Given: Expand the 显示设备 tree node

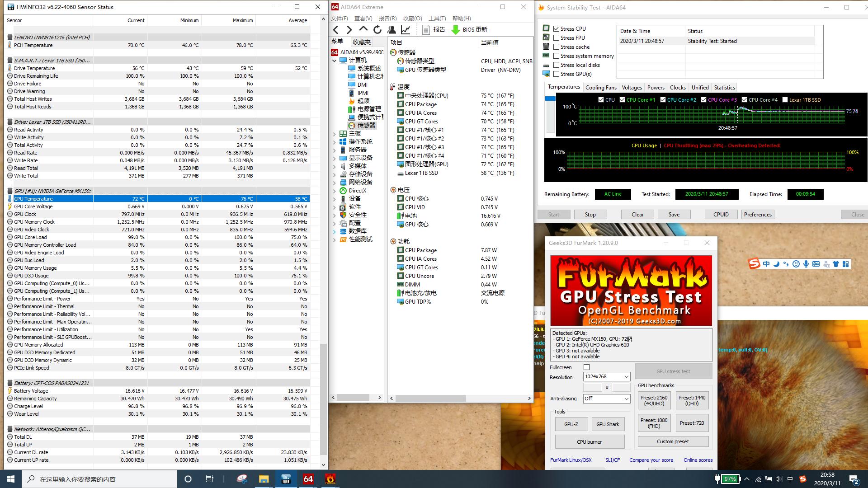Looking at the screenshot, I should (335, 158).
